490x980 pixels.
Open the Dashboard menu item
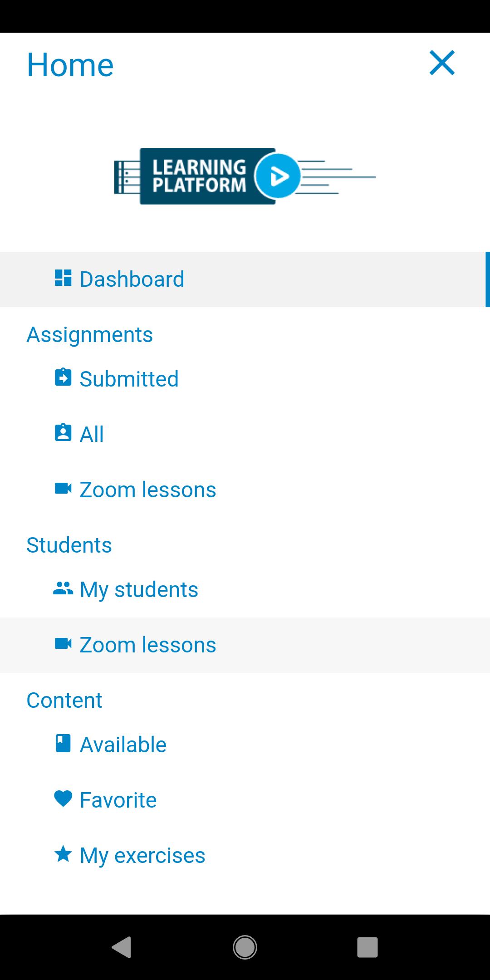pos(245,279)
